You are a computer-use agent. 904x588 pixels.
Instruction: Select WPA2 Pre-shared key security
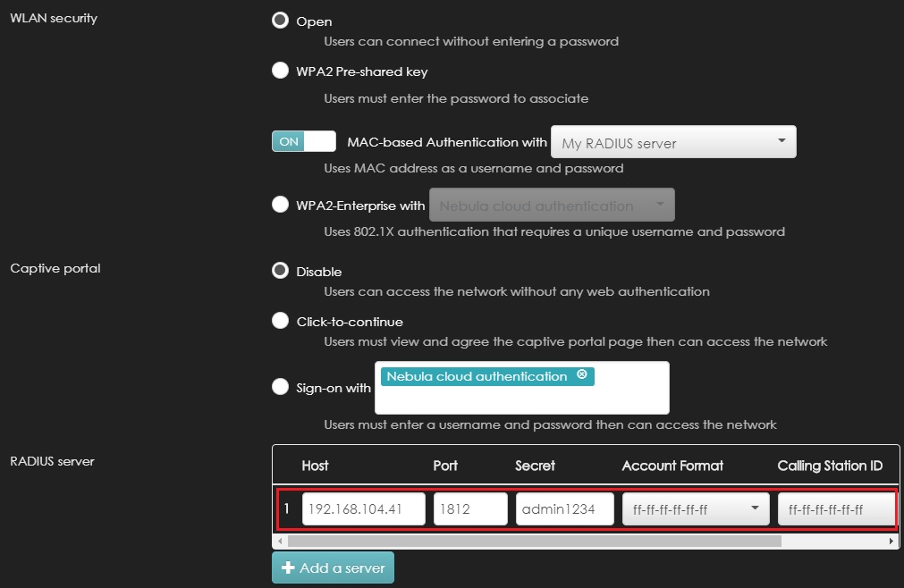[x=280, y=70]
